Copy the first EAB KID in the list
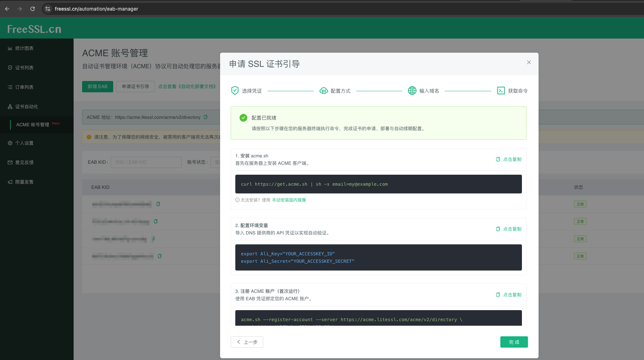This screenshot has width=644, height=360. coord(158,204)
